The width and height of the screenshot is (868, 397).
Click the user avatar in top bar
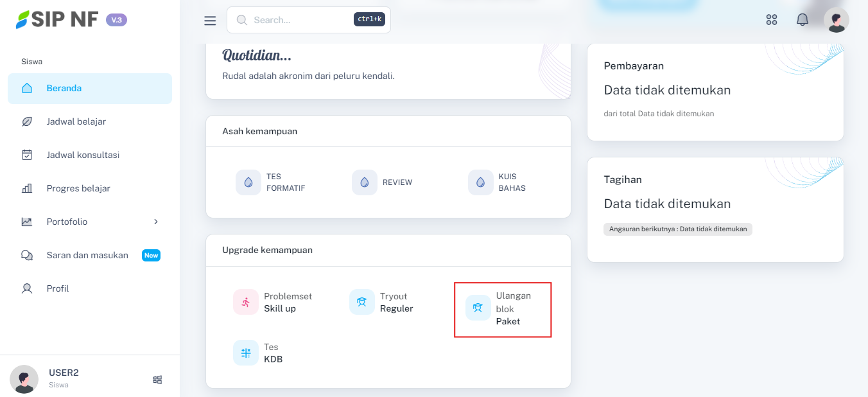tap(836, 20)
